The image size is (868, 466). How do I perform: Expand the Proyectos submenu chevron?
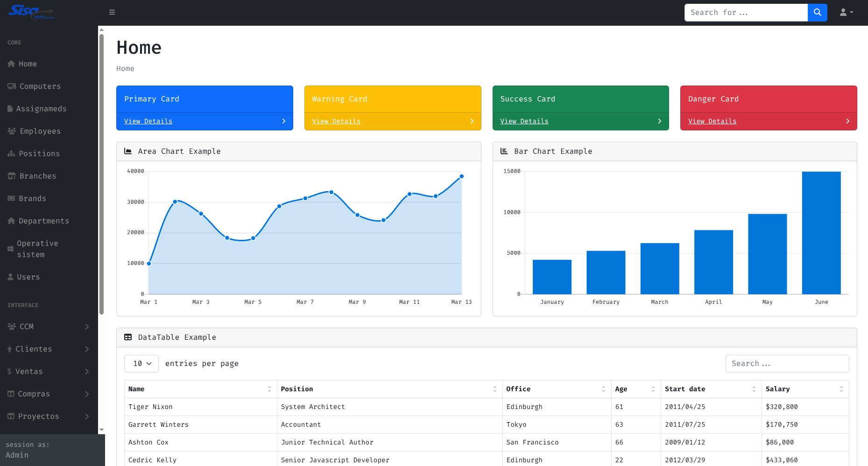(x=87, y=416)
